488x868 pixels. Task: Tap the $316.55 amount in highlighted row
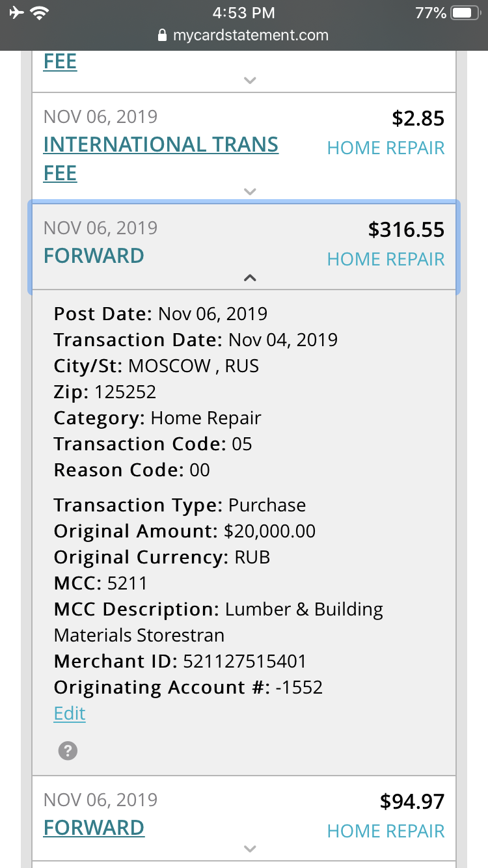point(406,230)
